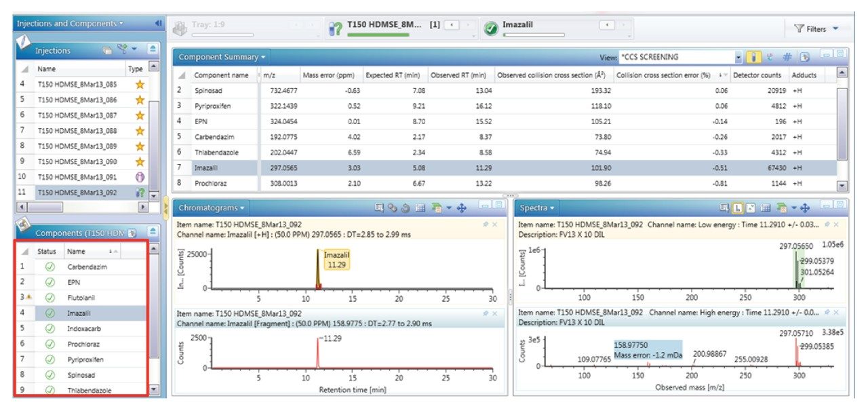Click the table grid icon in Spectra toolbar
The height and width of the screenshot is (411, 868).
(766, 208)
